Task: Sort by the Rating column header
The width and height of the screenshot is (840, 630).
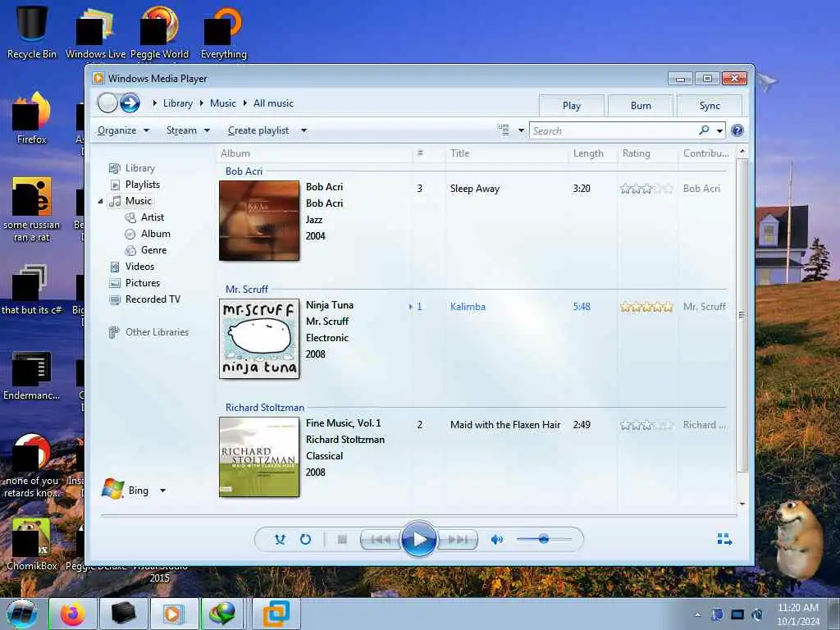Action: (x=648, y=153)
